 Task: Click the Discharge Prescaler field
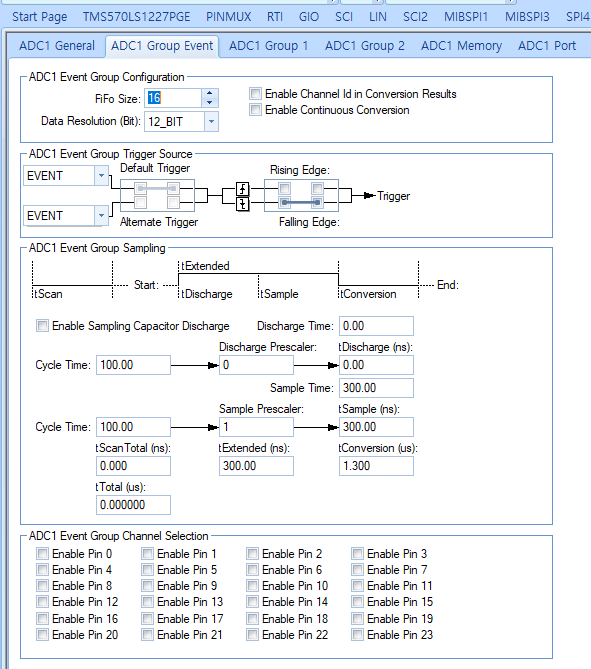(256, 365)
